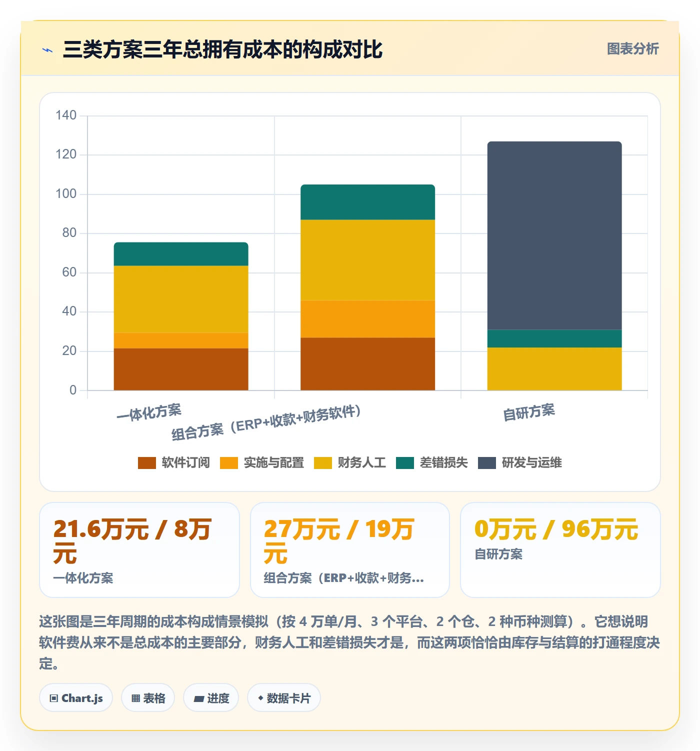Click the brown 软件订阅 segment of 一体化方案 bar
Image resolution: width=700 pixels, height=751 pixels.
(x=181, y=369)
